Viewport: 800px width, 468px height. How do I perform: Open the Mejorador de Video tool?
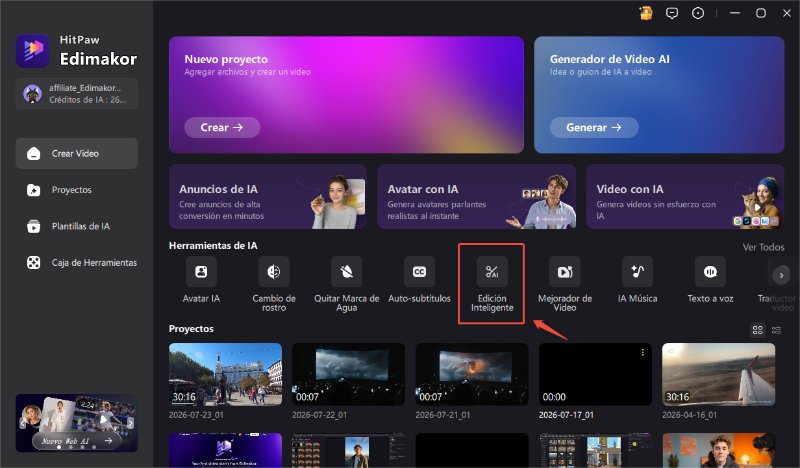(x=565, y=284)
